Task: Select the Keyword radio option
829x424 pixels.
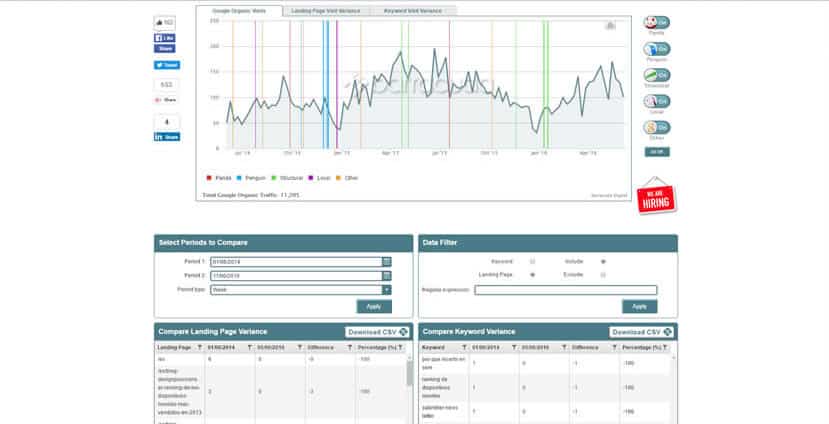Action: pyautogui.click(x=532, y=261)
